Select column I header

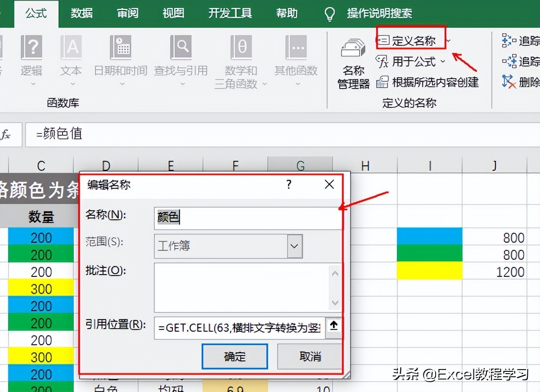430,165
